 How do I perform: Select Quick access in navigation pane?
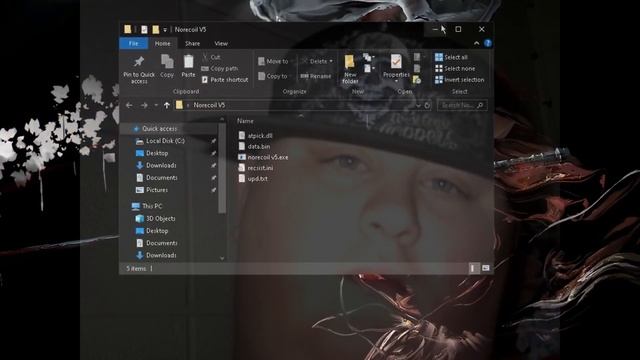pyautogui.click(x=155, y=129)
